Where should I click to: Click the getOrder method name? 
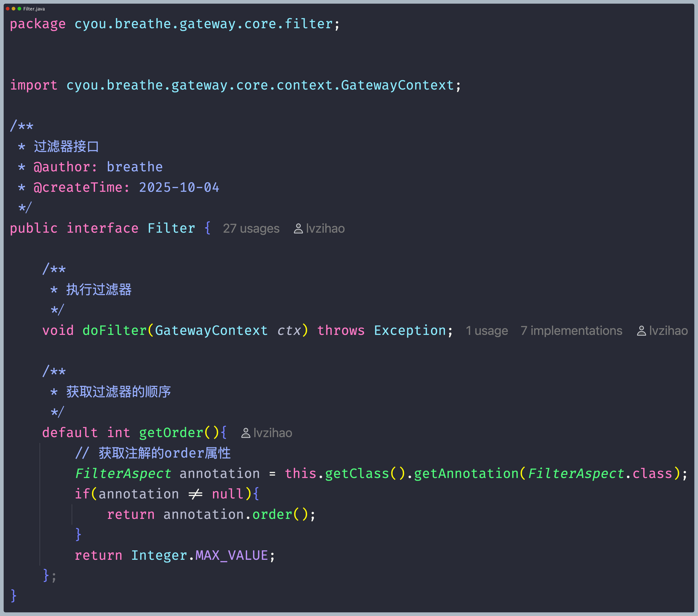click(171, 433)
